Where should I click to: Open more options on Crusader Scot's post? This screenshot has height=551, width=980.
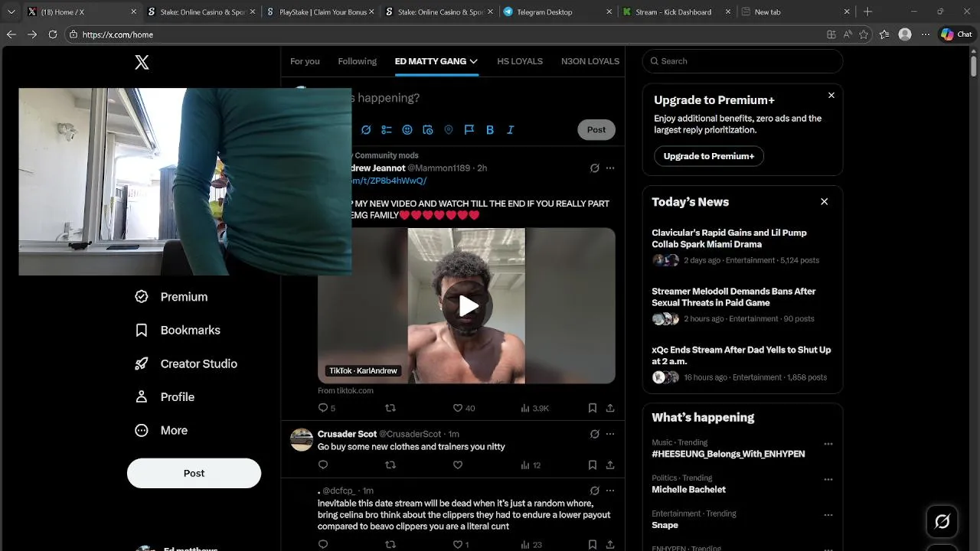coord(610,434)
